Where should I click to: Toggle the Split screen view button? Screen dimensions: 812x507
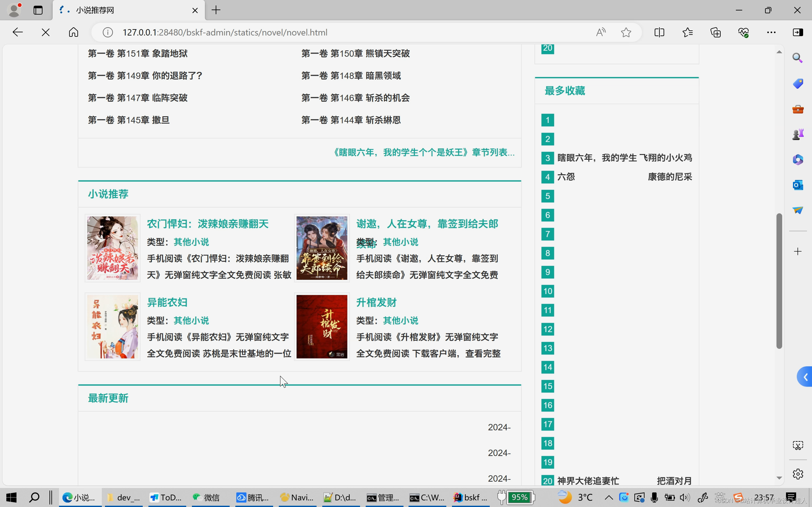click(x=659, y=32)
